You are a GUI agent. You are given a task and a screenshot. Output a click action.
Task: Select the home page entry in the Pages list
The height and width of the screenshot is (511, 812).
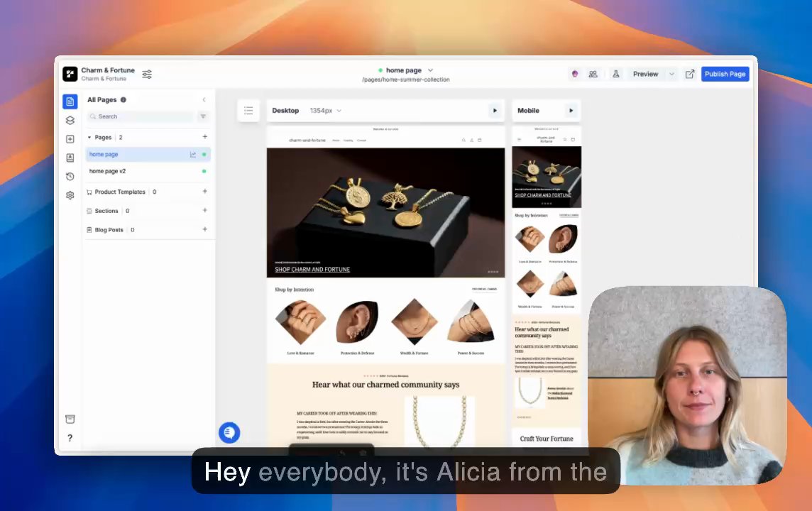coord(148,154)
